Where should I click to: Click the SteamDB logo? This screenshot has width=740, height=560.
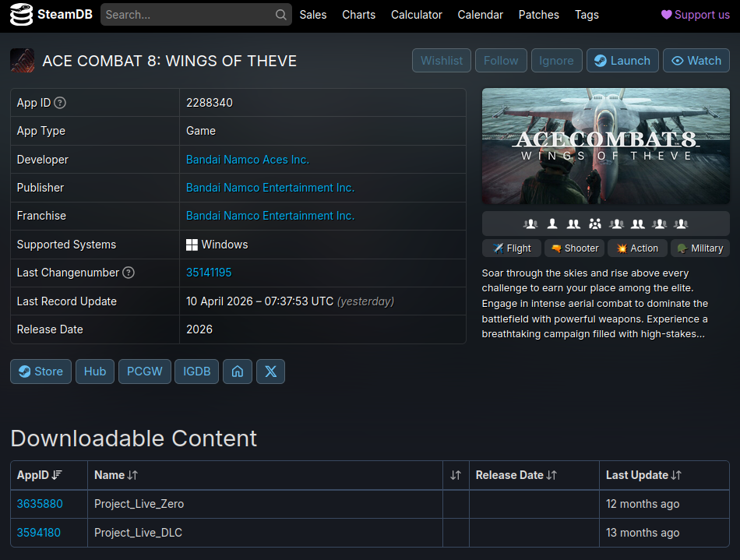click(x=51, y=14)
